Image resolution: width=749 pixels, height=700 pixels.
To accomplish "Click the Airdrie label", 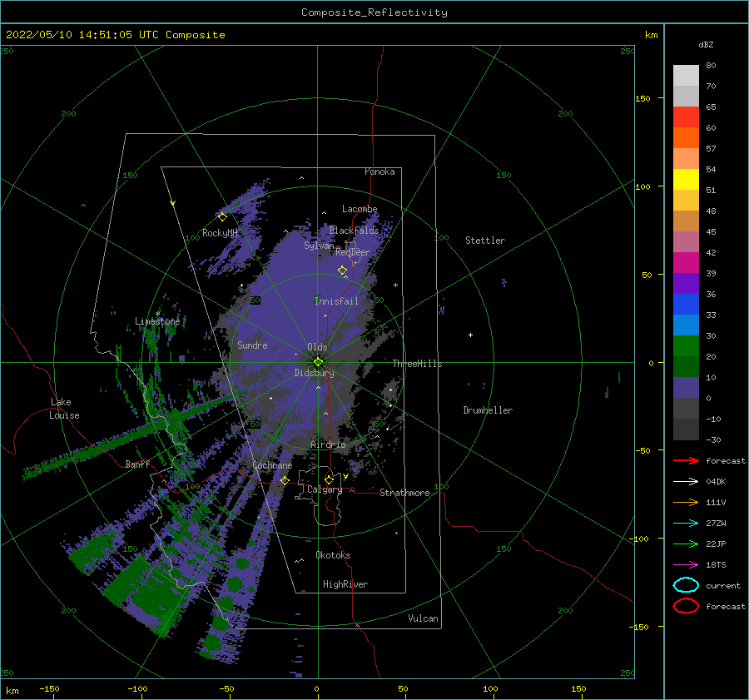I will pyautogui.click(x=328, y=444).
